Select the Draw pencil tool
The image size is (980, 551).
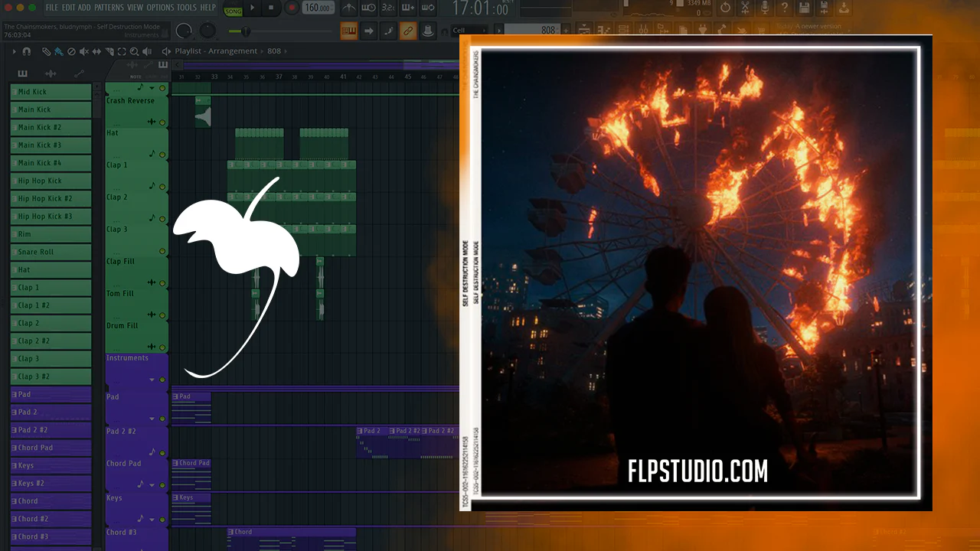point(47,51)
